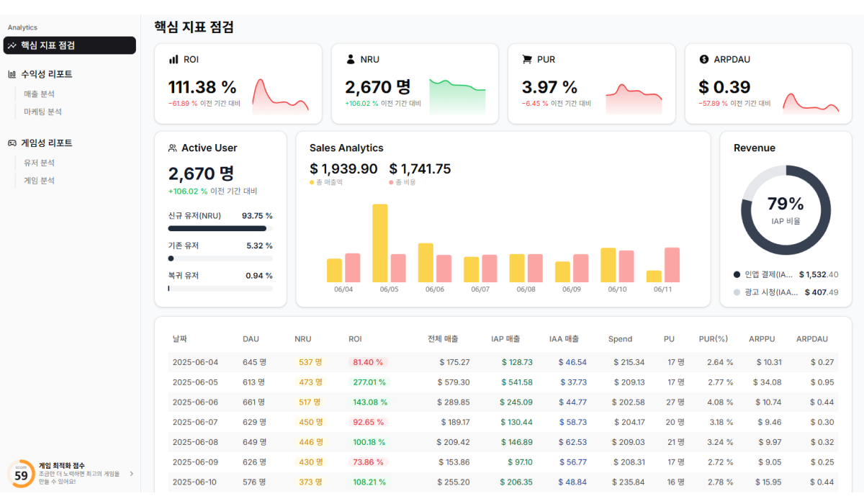
Task: Click the 핵심 지표 점검 trend icon
Action: pyautogui.click(x=12, y=45)
